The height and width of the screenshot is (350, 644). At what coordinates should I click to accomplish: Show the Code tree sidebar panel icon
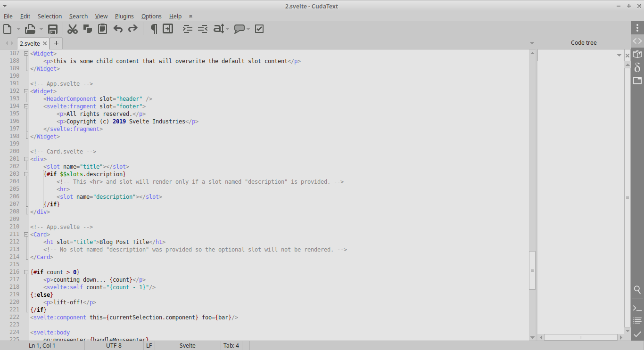point(637,41)
